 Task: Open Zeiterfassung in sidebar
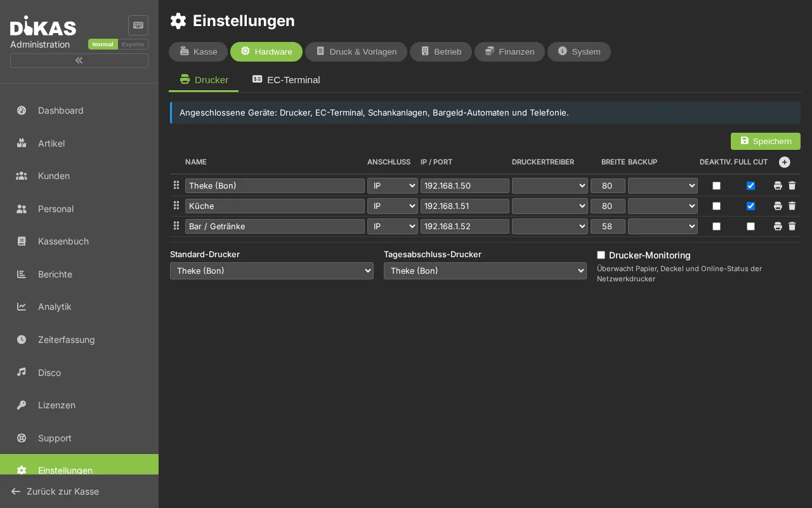tap(79, 340)
